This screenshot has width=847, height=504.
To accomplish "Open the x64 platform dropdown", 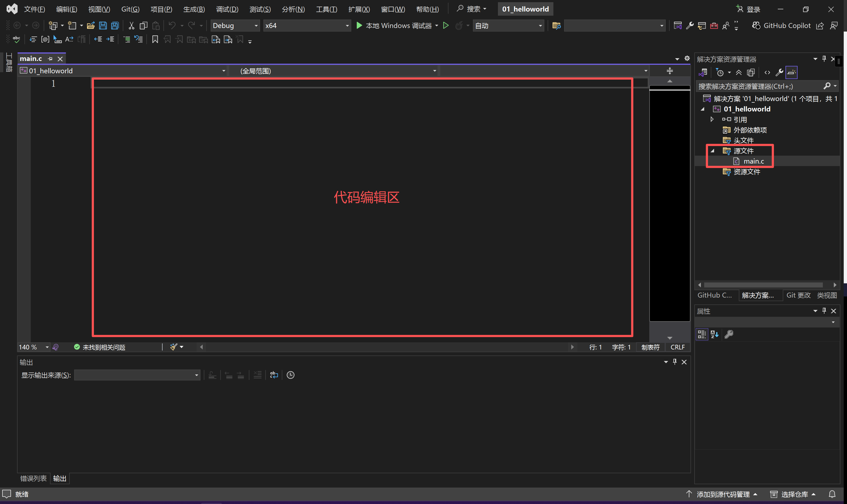I will (x=307, y=26).
